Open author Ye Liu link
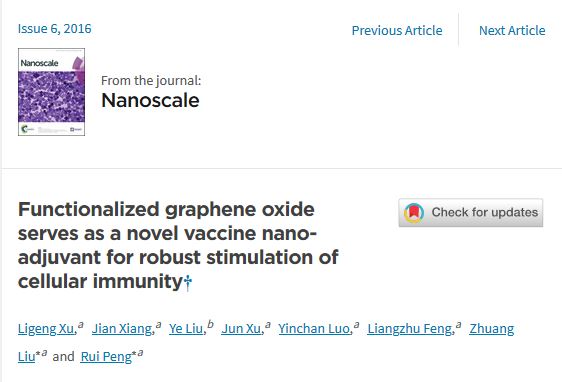Image resolution: width=562 pixels, height=382 pixels. pyautogui.click(x=187, y=329)
